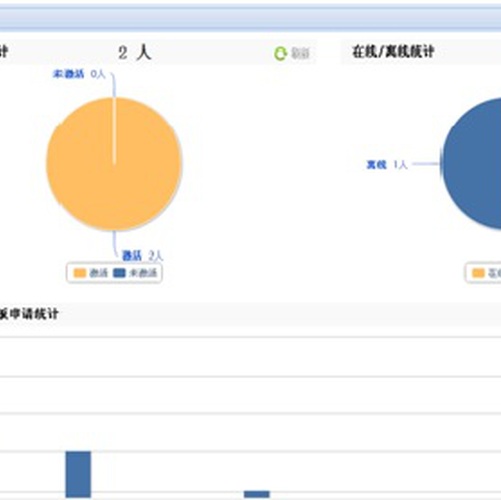Click the short blue bar in bar chart

coord(257,494)
